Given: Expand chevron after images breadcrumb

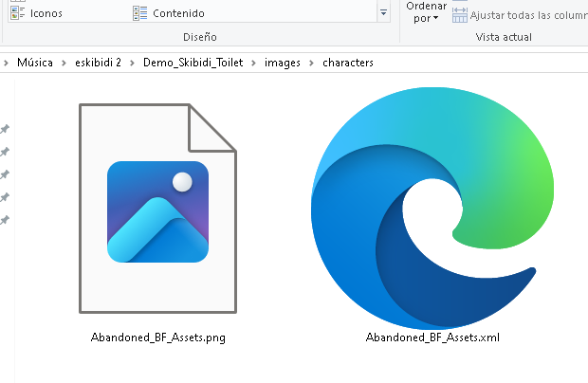Looking at the screenshot, I should click(312, 63).
